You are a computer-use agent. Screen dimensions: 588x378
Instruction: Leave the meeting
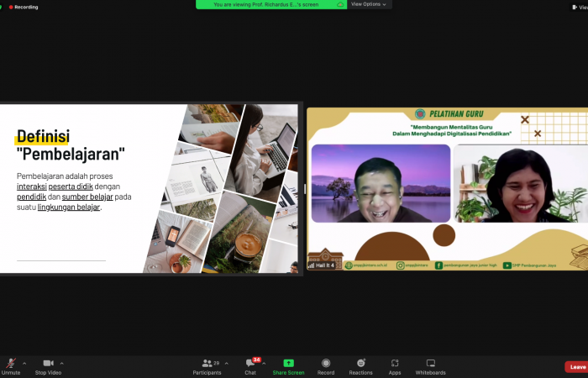[x=577, y=367]
